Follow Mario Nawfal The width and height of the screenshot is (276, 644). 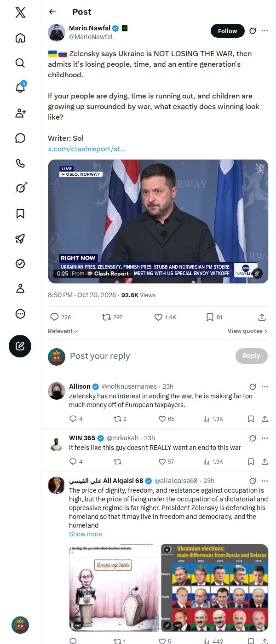(228, 31)
